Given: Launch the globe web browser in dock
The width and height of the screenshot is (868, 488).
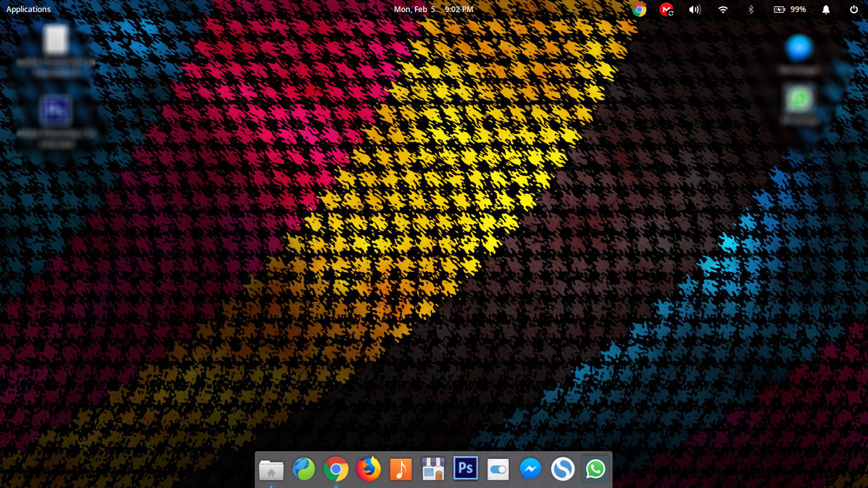Looking at the screenshot, I should [304, 470].
